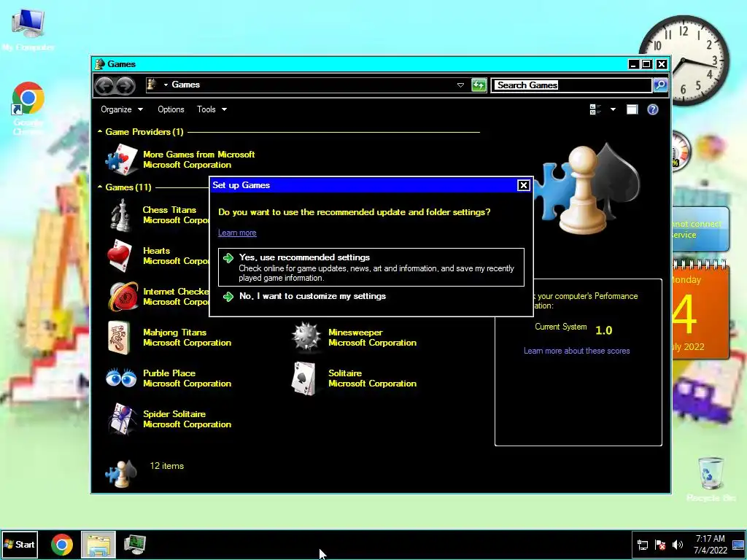Close the Set up Games dialog
The width and height of the screenshot is (747, 560).
coord(523,185)
